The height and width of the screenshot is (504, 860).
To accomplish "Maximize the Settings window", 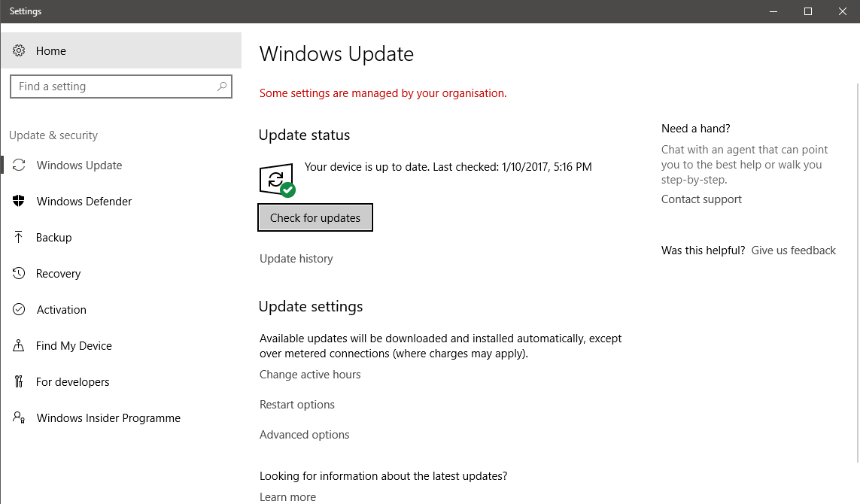I will coord(808,11).
